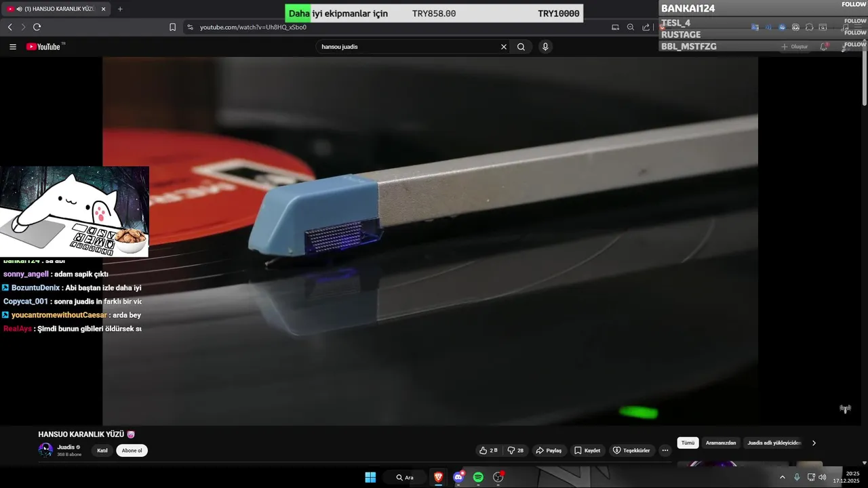This screenshot has height=488, width=868.
Task: Click the Daha iyi ekipmanlar için goal bar
Action: click(x=434, y=14)
